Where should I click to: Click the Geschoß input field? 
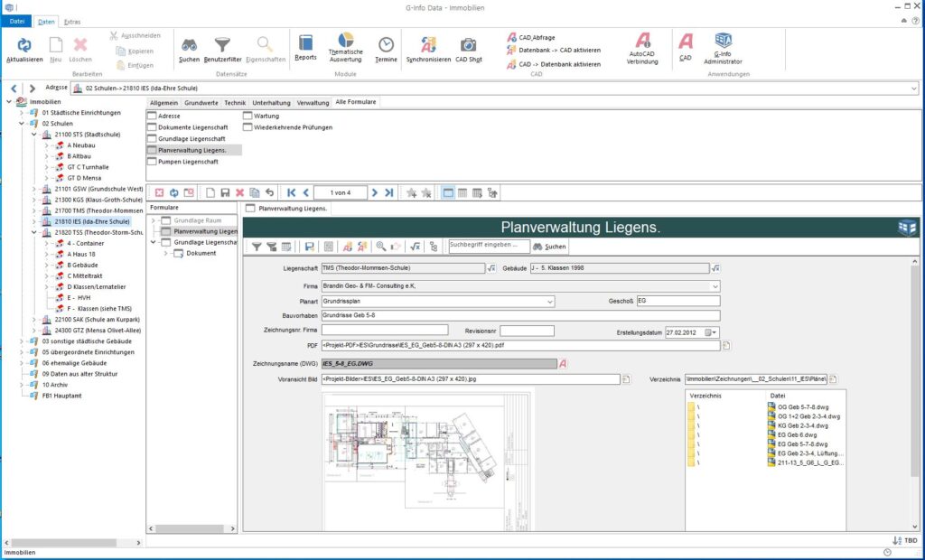(677, 301)
